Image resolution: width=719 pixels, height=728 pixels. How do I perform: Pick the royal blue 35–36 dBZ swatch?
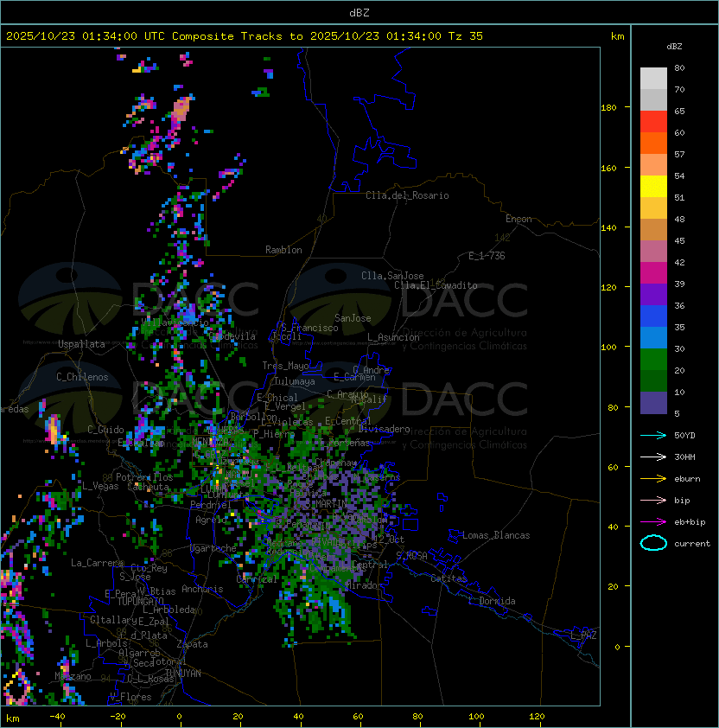[653, 316]
